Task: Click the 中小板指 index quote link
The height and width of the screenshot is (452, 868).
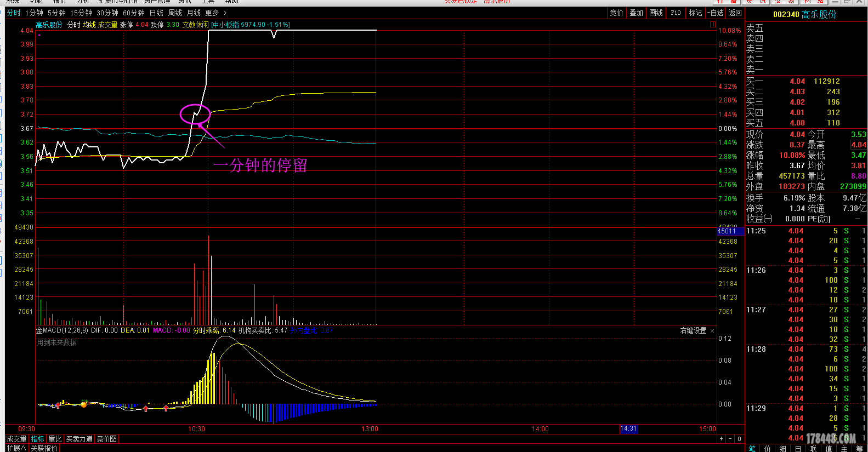Action: [x=251, y=25]
